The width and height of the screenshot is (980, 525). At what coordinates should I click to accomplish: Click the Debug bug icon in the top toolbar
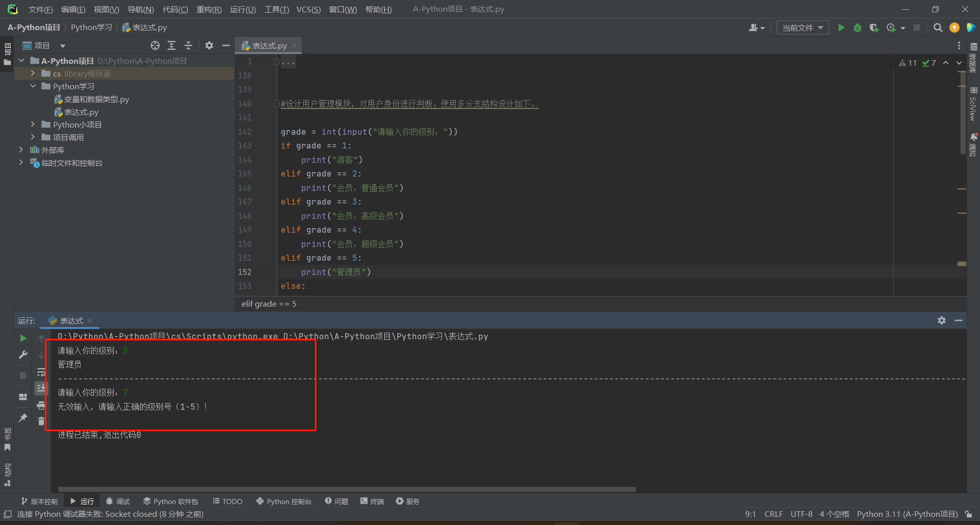[x=857, y=28]
